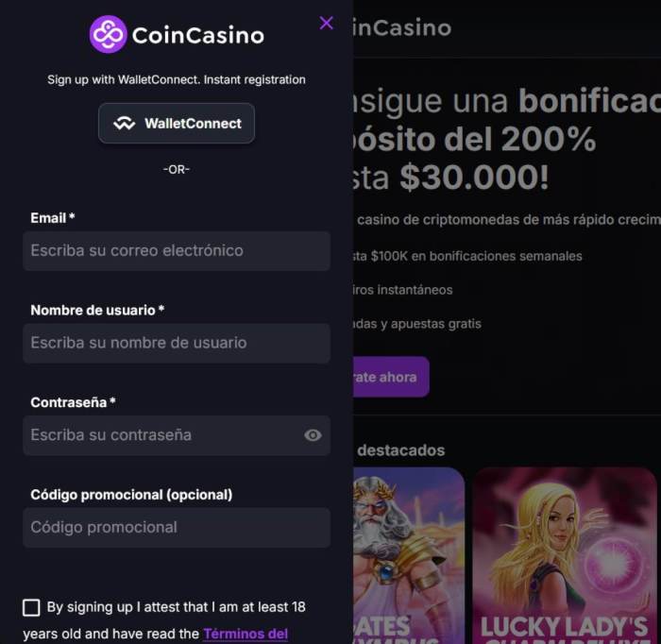Close the sign-up panel with the X

tap(327, 23)
